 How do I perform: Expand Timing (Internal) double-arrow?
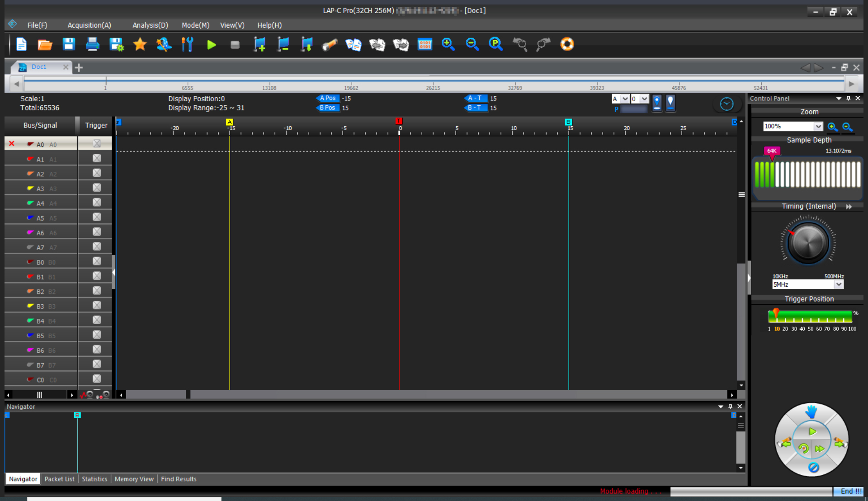click(849, 207)
